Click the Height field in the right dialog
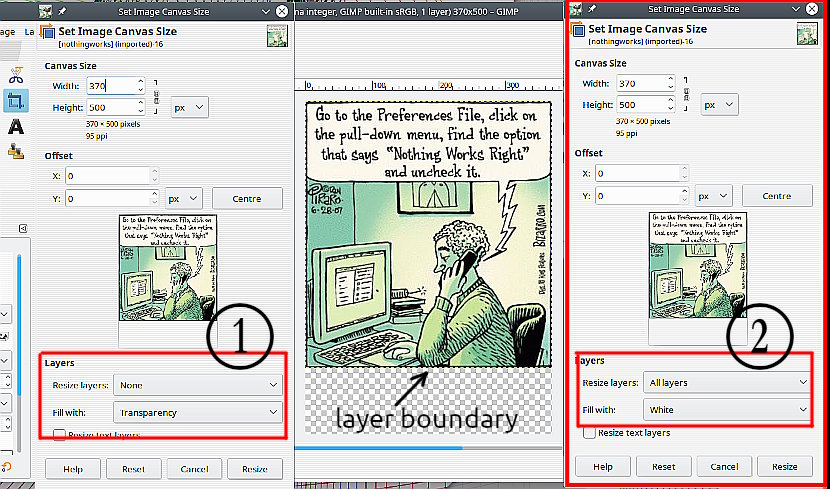The image size is (830, 489). pos(640,105)
